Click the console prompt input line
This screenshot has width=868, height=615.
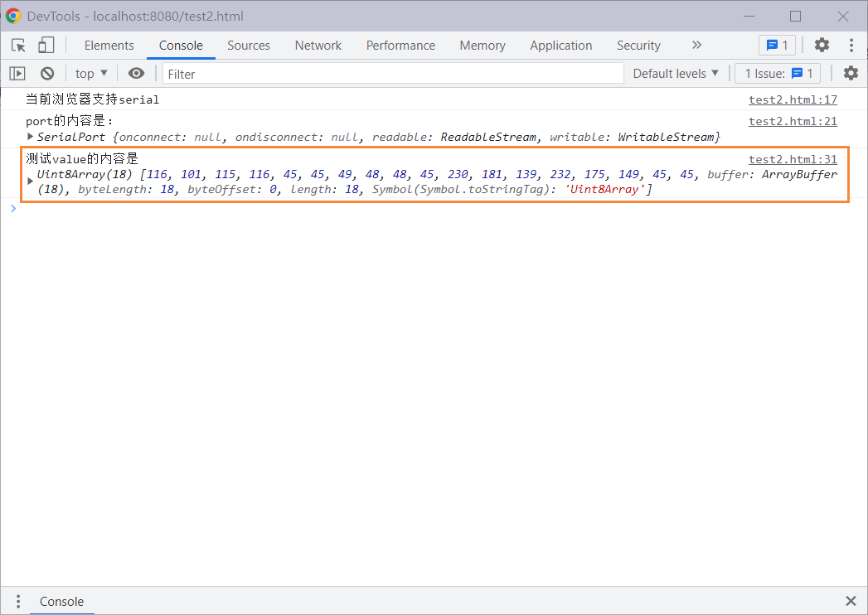(x=438, y=209)
